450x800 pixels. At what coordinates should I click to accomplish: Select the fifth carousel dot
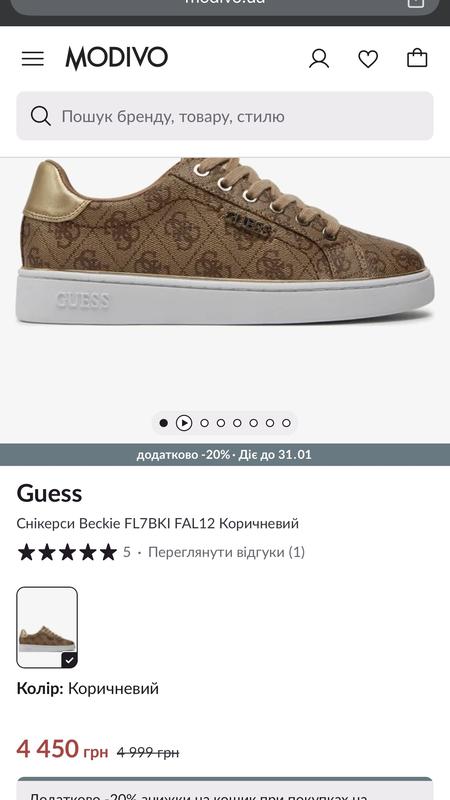[x=254, y=423]
